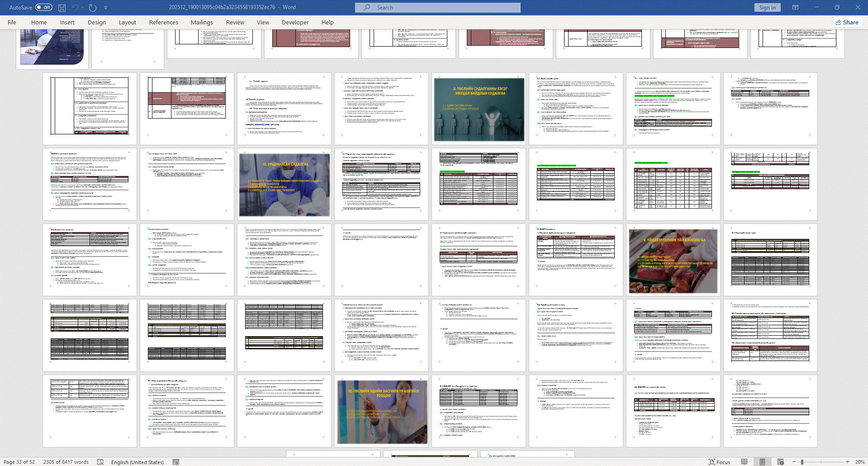The image size is (868, 466).
Task: Expand the Undo history dropdown arrow
Action: 83,8
